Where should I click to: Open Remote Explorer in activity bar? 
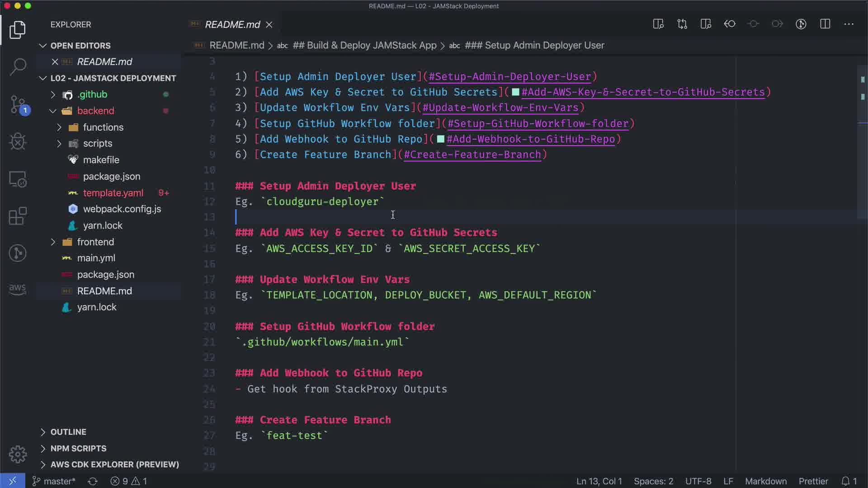[18, 179]
